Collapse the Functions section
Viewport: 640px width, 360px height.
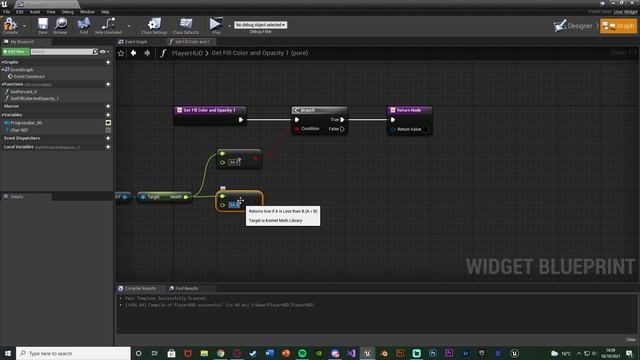click(x=2, y=84)
